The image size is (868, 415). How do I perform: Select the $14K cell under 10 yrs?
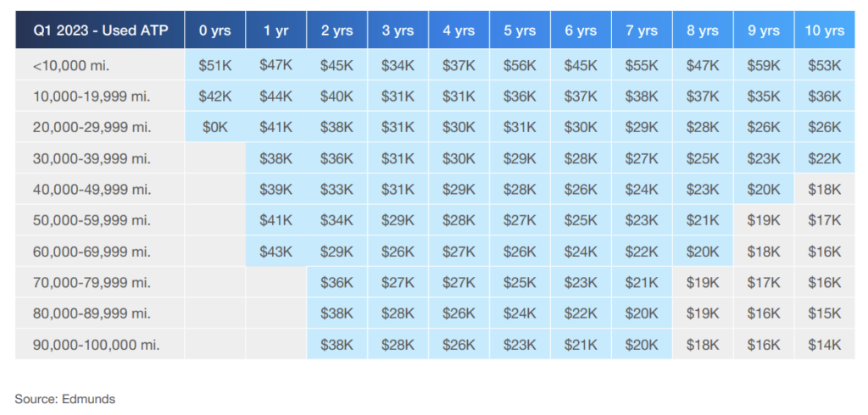pos(825,345)
